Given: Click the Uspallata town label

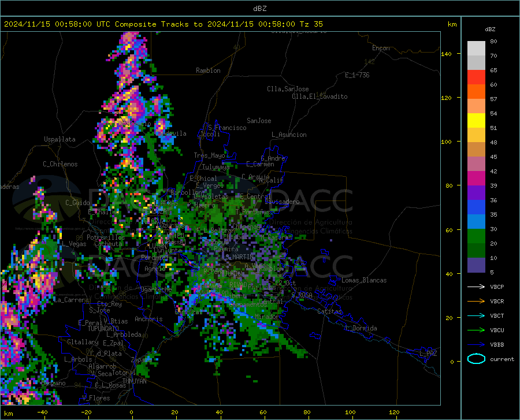Looking at the screenshot, I should point(60,139).
